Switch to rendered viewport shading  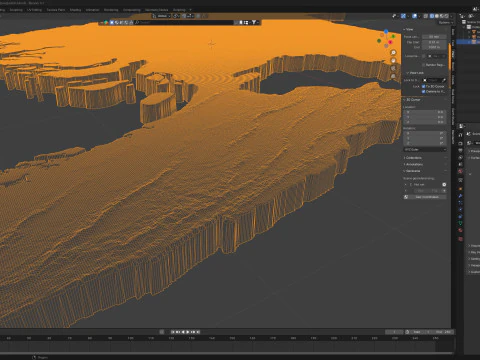pos(447,16)
